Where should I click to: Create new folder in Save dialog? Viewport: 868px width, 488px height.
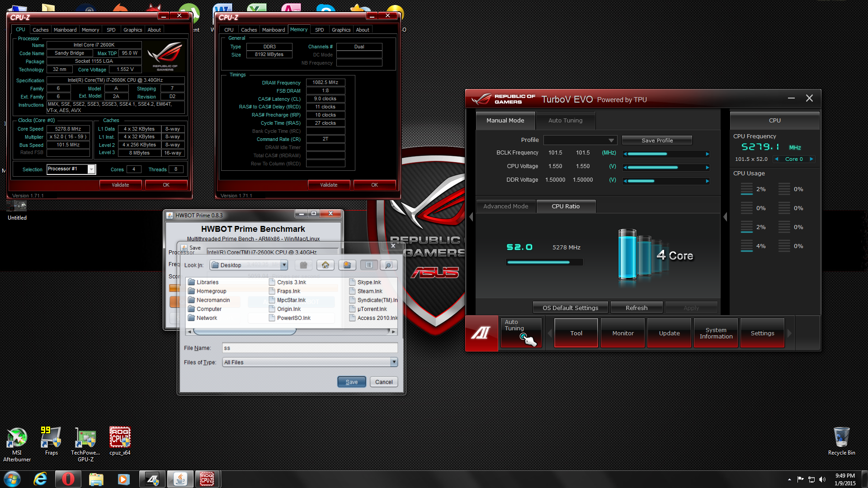point(347,265)
